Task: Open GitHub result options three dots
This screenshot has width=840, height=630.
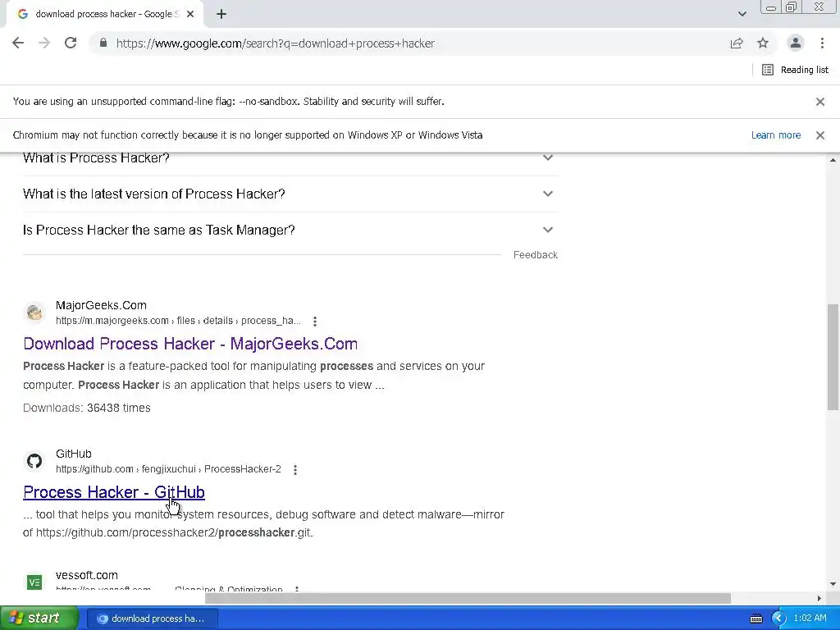Action: pyautogui.click(x=295, y=470)
